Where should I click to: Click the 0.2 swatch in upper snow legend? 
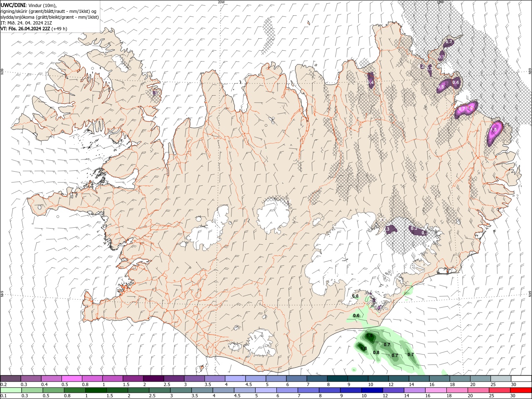tap(10, 379)
